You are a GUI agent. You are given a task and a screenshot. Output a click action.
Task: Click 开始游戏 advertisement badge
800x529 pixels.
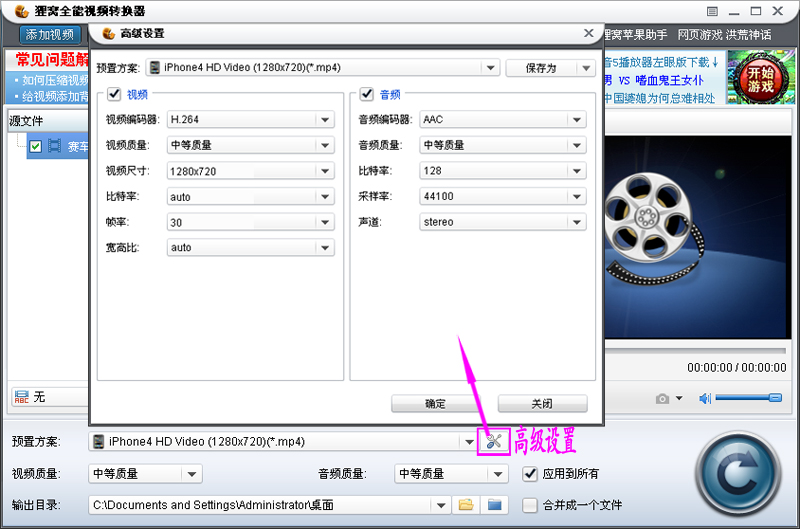[x=761, y=78]
